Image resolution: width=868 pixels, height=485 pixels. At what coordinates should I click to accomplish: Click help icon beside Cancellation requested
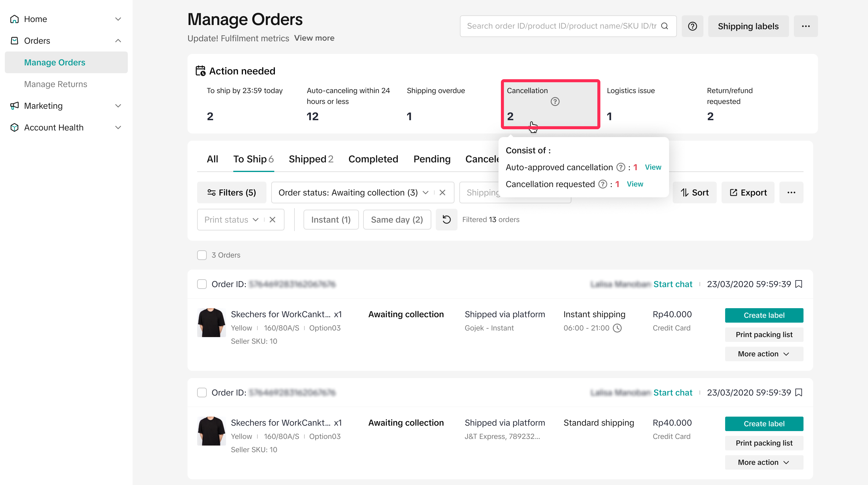coord(602,184)
